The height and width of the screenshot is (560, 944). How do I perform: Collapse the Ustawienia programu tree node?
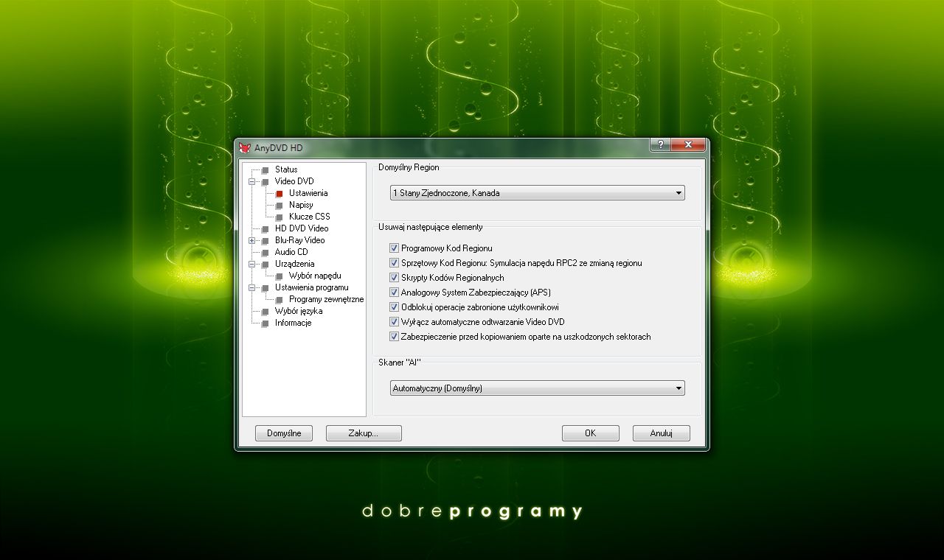251,287
